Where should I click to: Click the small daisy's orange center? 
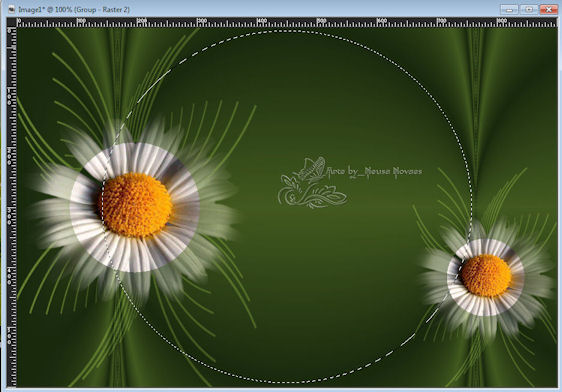[486, 275]
